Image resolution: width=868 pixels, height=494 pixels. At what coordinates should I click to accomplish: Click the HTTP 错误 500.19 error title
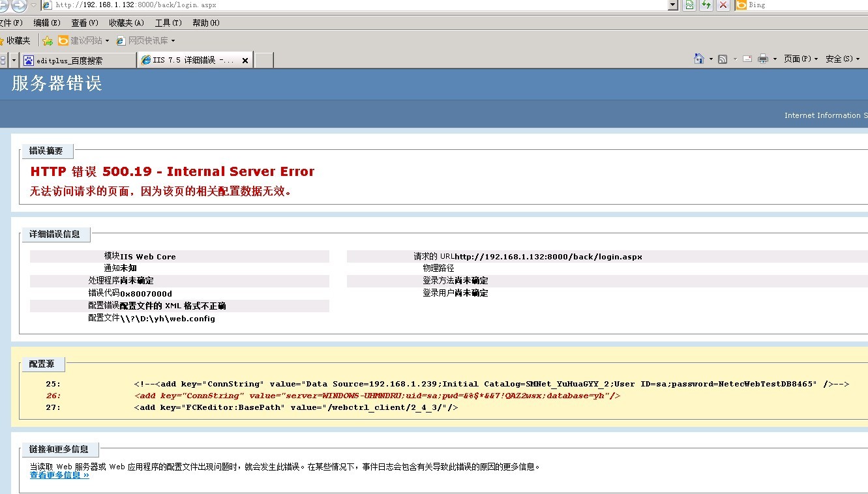pos(172,171)
